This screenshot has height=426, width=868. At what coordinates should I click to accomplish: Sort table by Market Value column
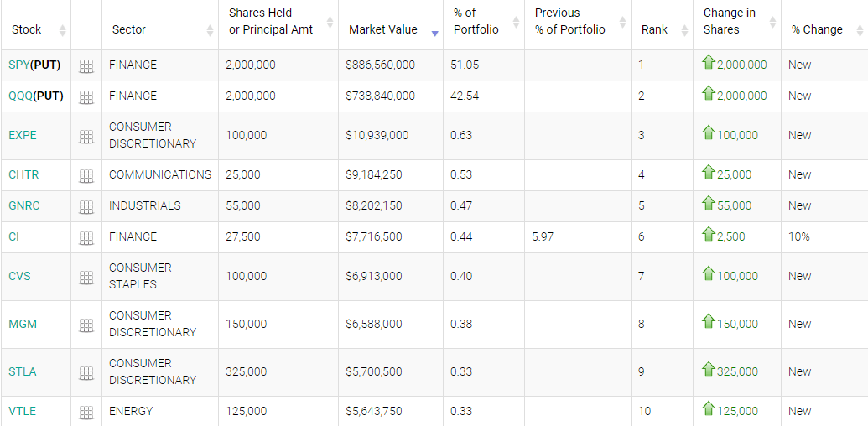[383, 29]
